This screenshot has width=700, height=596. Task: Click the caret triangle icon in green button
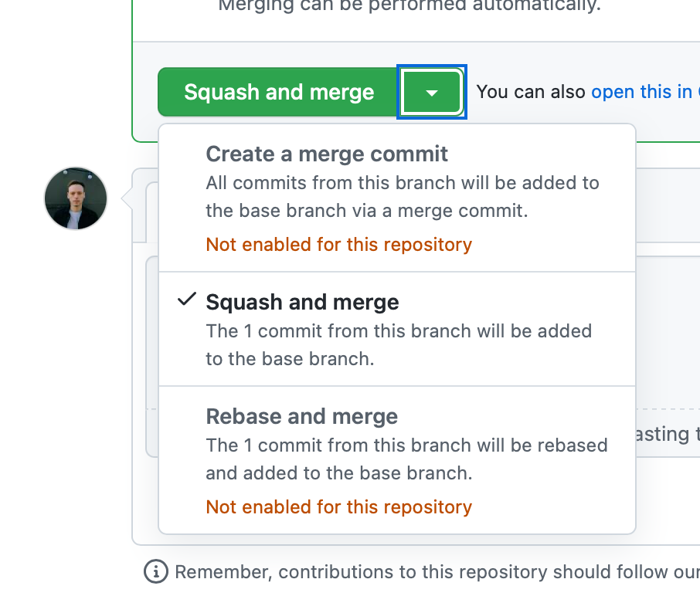432,93
